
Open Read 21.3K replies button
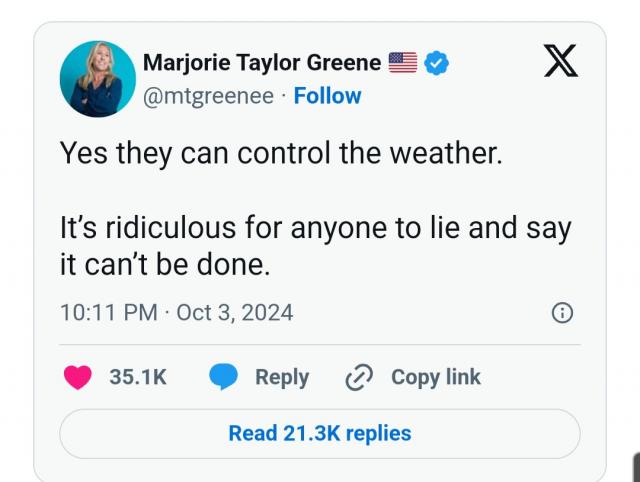click(320, 433)
